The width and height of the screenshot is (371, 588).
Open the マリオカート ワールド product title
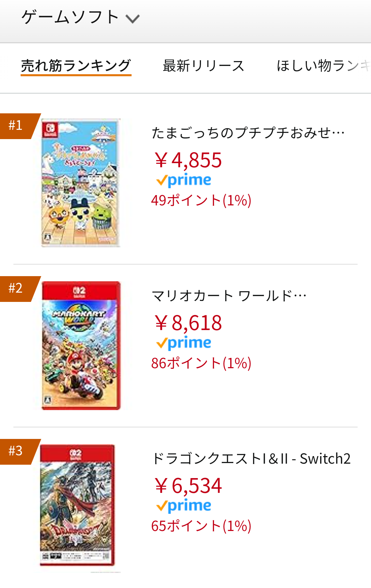point(229,296)
